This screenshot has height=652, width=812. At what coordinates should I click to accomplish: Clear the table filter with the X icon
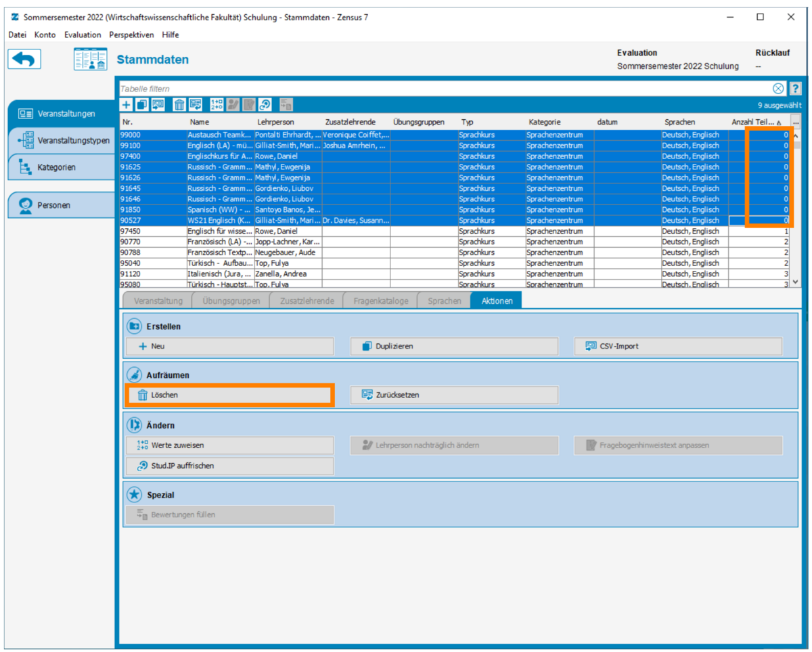click(x=779, y=89)
